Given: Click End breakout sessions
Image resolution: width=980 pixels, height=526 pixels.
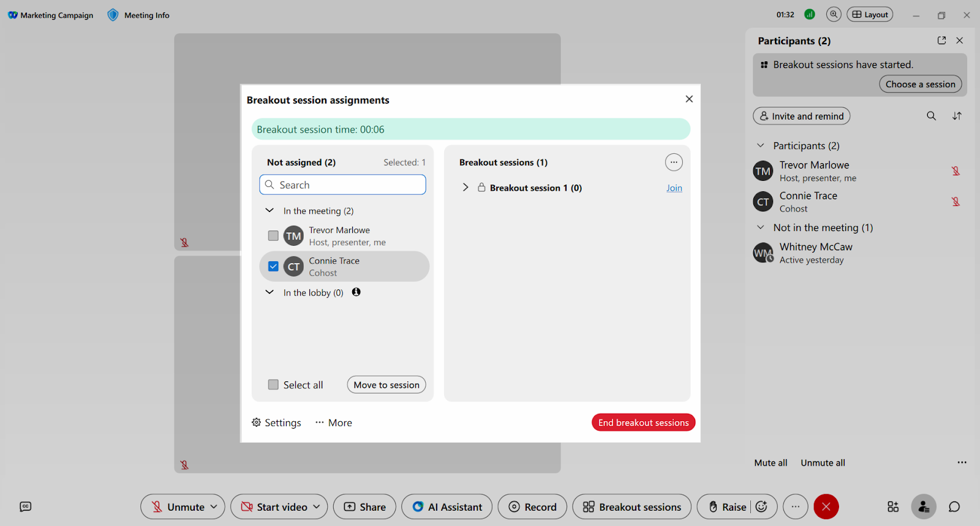Looking at the screenshot, I should coord(643,422).
